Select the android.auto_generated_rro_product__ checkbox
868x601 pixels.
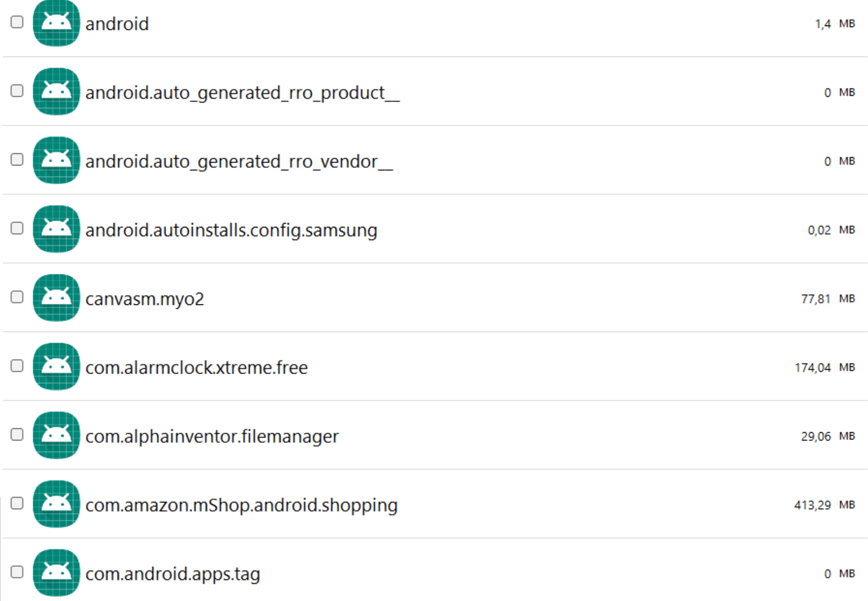pyautogui.click(x=17, y=91)
